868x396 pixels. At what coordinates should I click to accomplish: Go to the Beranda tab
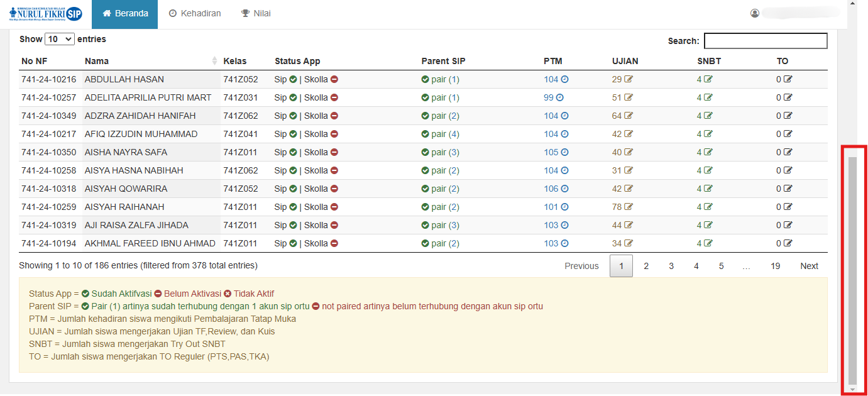(x=125, y=13)
